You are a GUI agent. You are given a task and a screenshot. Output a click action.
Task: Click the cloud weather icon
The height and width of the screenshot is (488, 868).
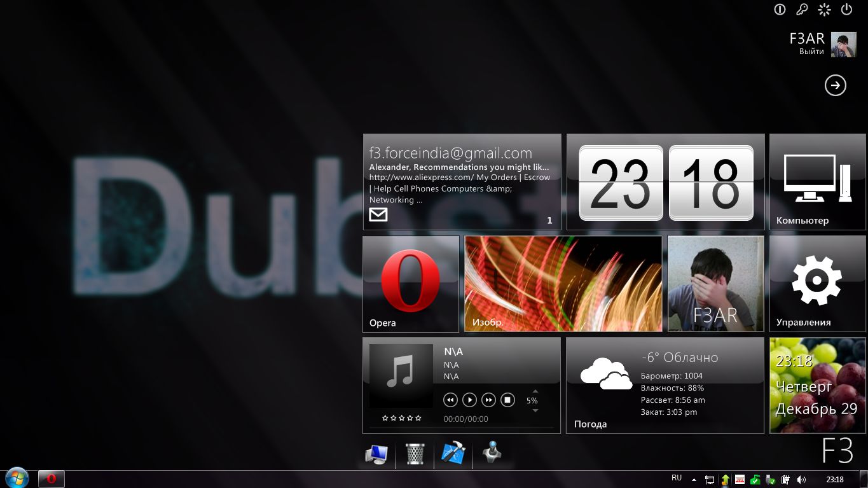tap(606, 373)
